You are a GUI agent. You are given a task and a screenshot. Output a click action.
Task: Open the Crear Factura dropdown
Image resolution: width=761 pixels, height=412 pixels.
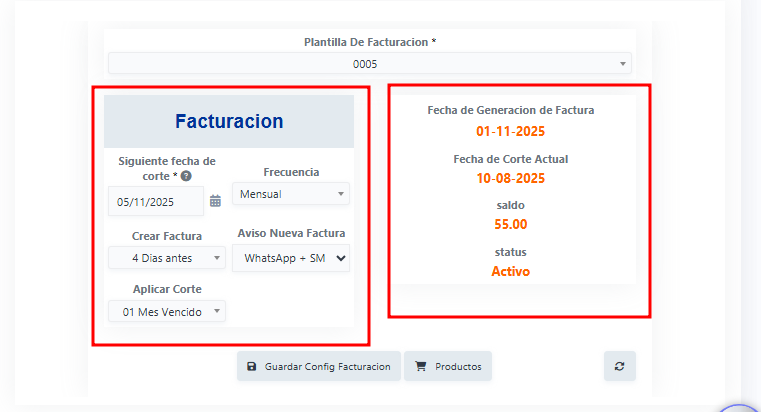(167, 258)
